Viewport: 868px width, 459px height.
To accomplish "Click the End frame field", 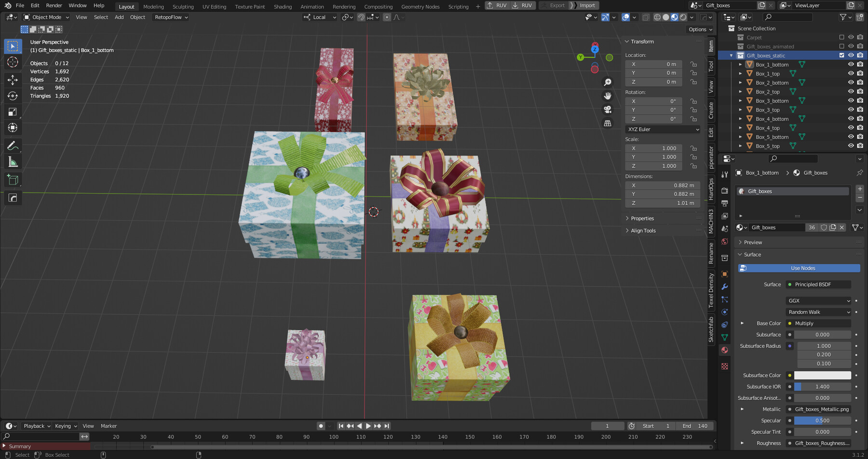I will (694, 426).
